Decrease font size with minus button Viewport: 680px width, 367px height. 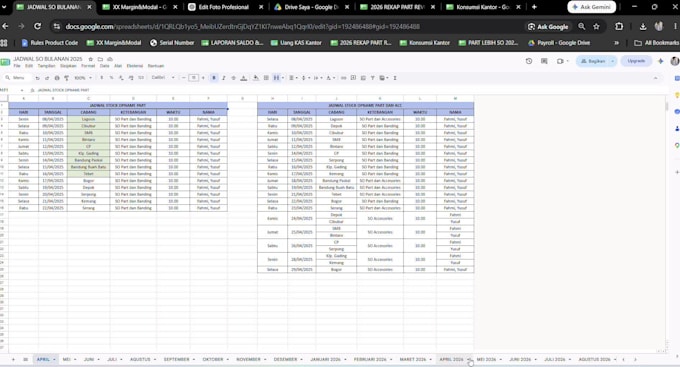183,78
